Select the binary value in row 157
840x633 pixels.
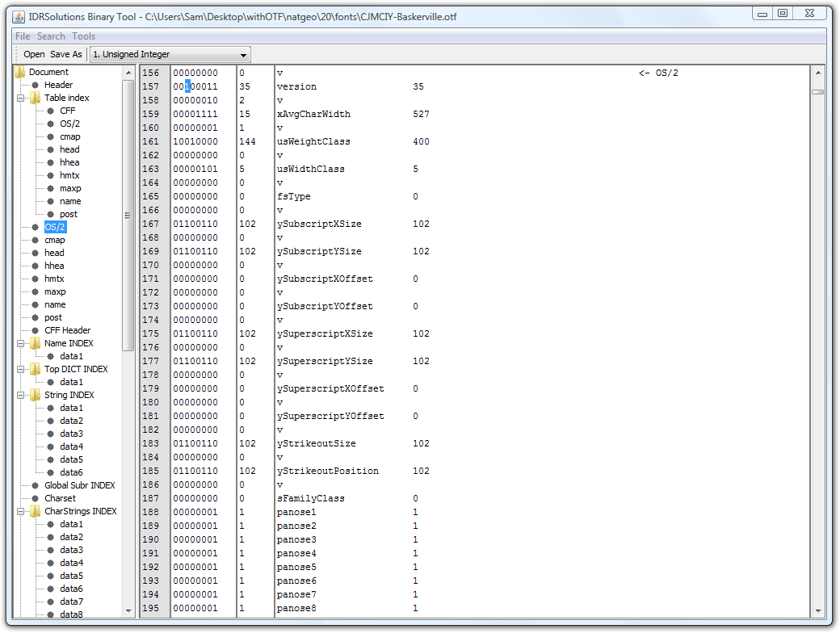coord(195,86)
